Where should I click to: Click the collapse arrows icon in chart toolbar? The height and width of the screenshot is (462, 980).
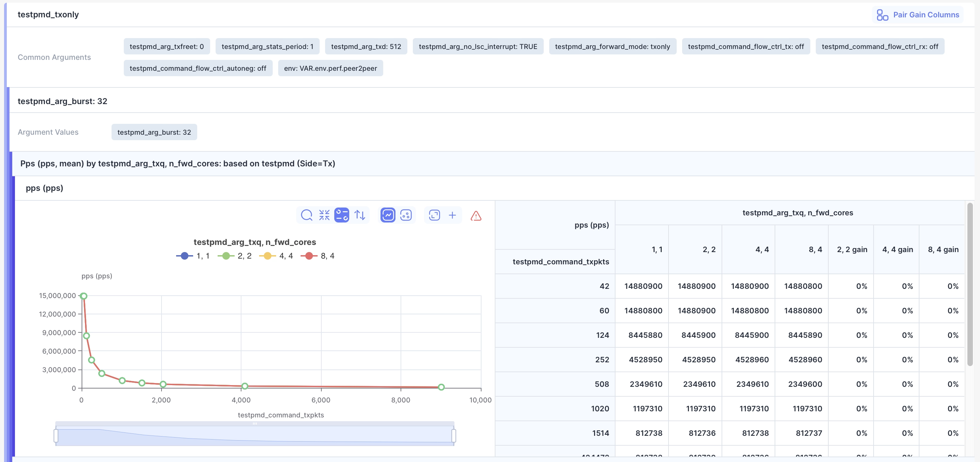[x=324, y=215]
